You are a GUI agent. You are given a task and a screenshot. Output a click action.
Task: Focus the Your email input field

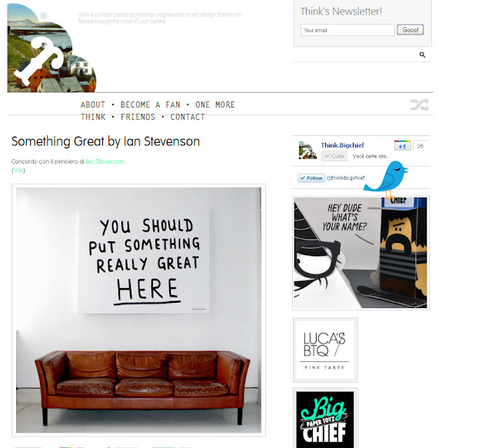coord(347,30)
